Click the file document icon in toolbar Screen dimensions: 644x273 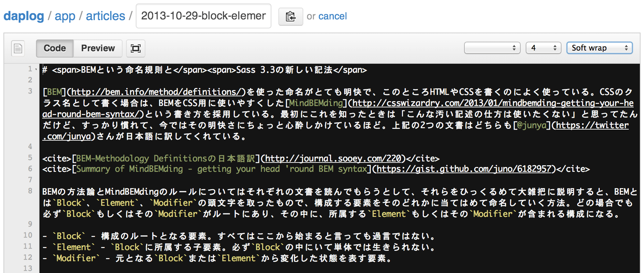[18, 48]
